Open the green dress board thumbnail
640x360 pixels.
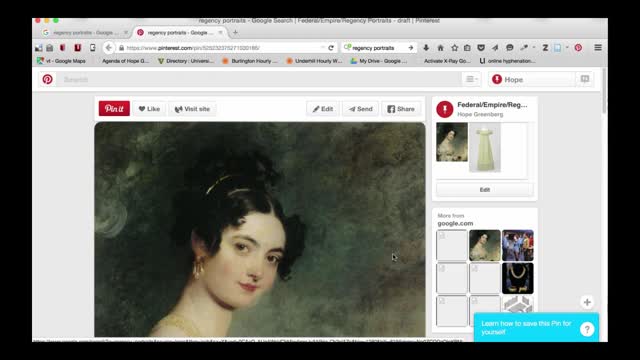click(x=484, y=147)
